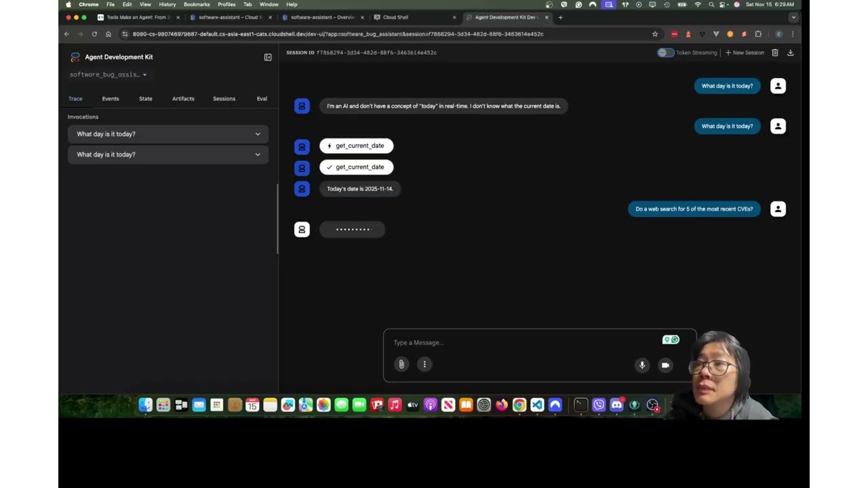
Task: Open the software_bug_assistant app selector dropdown
Action: (x=108, y=75)
